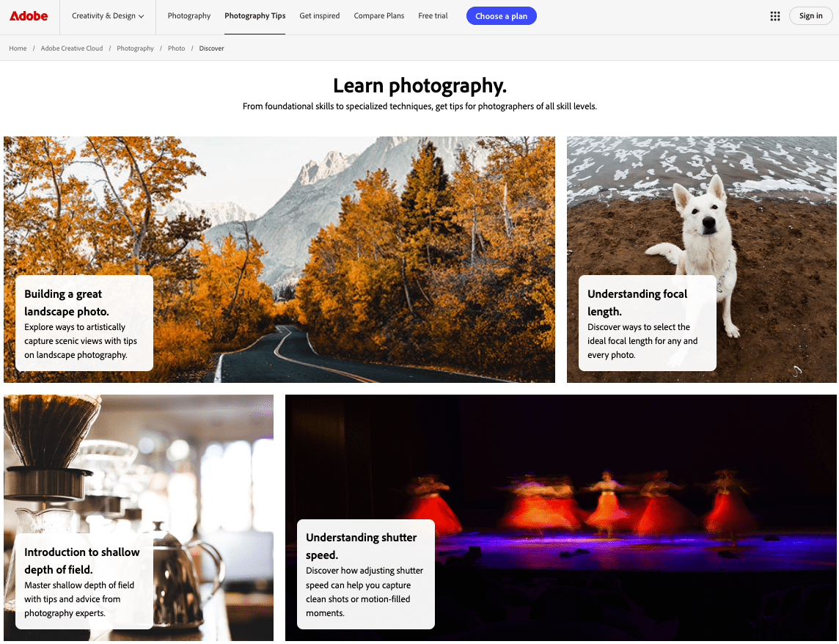Go to Get inspired
The image size is (839, 644).
(x=320, y=16)
